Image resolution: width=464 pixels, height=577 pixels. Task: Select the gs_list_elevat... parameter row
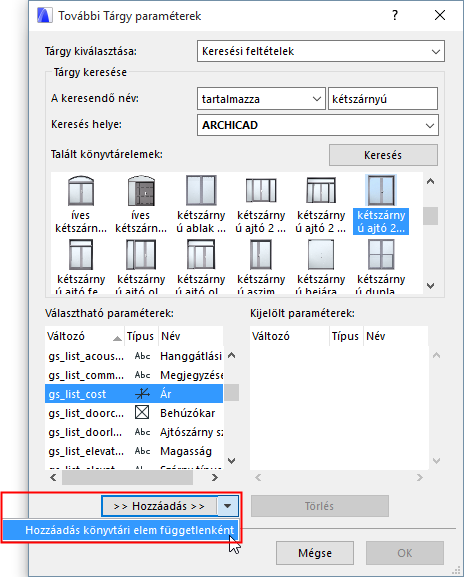point(134,451)
